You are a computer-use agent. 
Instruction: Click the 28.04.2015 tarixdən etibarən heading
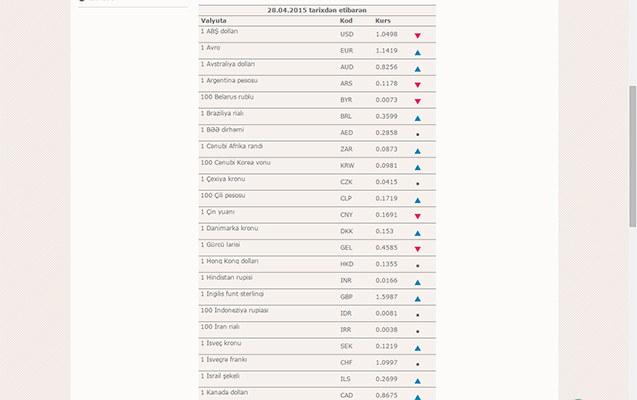(x=316, y=9)
